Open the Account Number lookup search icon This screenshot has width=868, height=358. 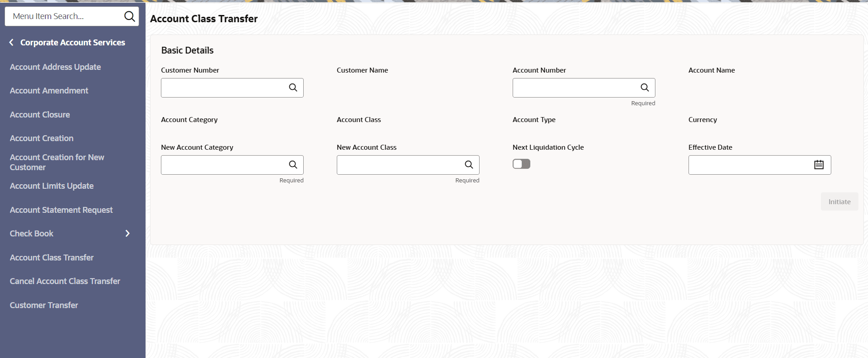tap(645, 88)
